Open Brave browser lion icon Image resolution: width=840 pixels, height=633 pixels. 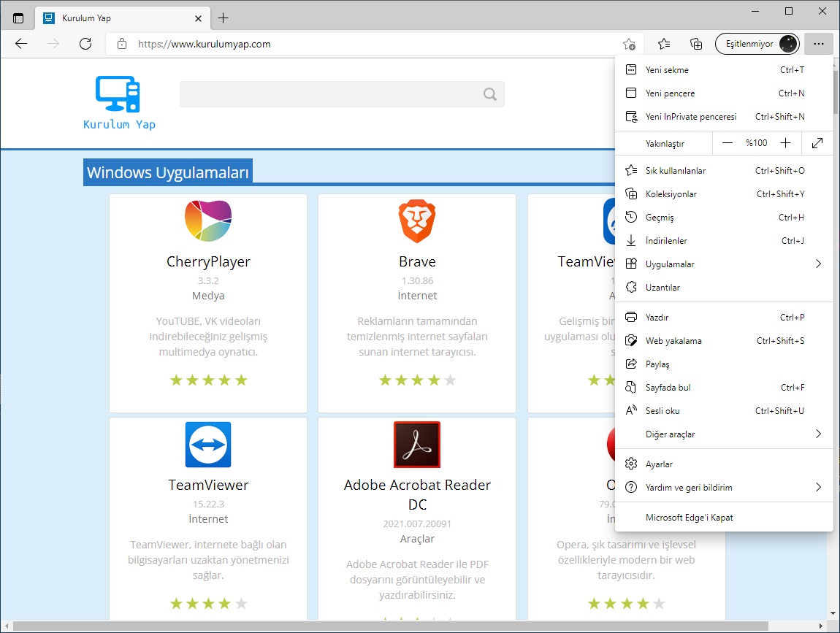tap(417, 221)
